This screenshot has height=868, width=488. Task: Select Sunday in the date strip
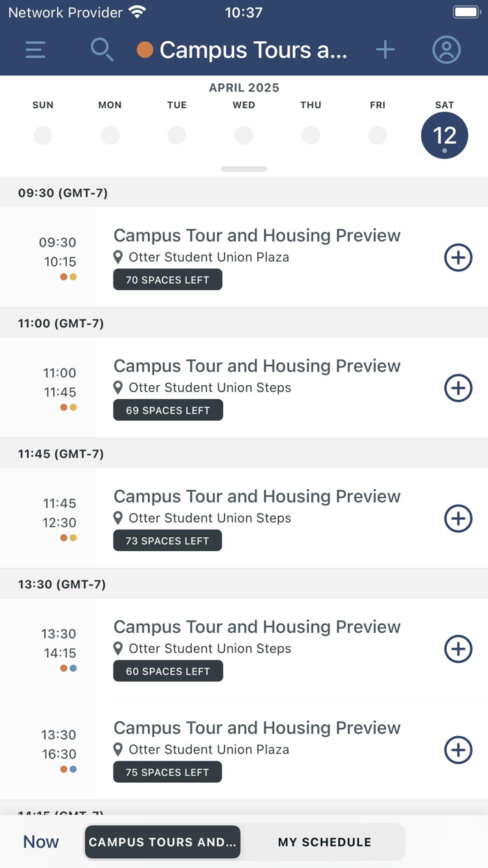(43, 135)
